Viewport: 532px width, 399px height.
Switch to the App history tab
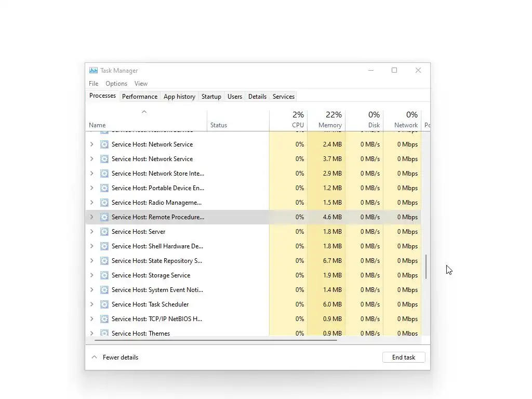pyautogui.click(x=179, y=96)
